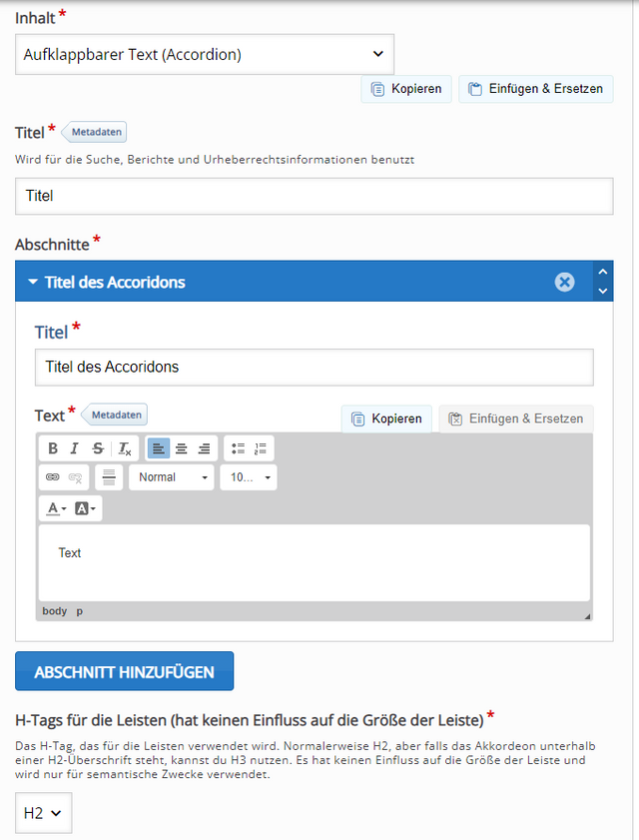Click the section Titel input field
This screenshot has width=639, height=840.
(314, 368)
